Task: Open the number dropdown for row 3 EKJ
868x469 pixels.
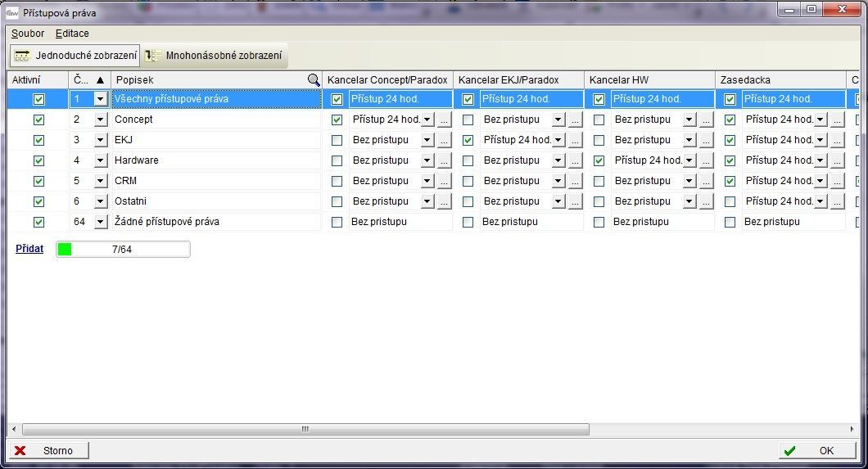Action: [x=101, y=140]
